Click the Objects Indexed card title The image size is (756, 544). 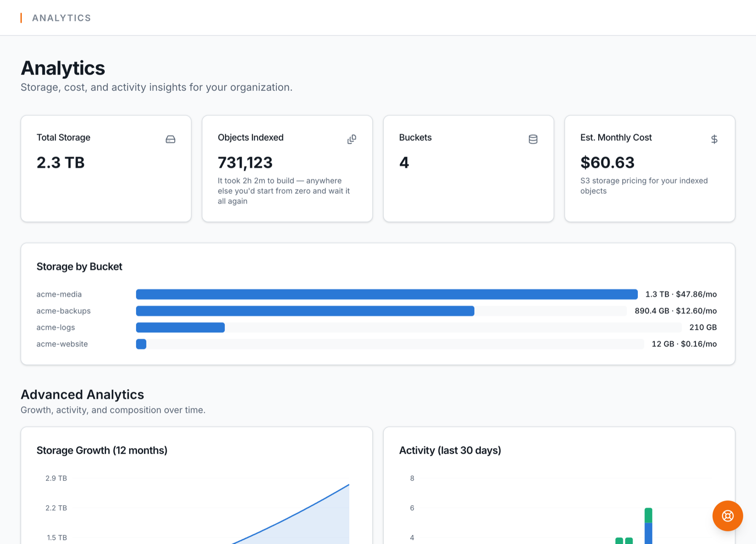click(x=250, y=138)
